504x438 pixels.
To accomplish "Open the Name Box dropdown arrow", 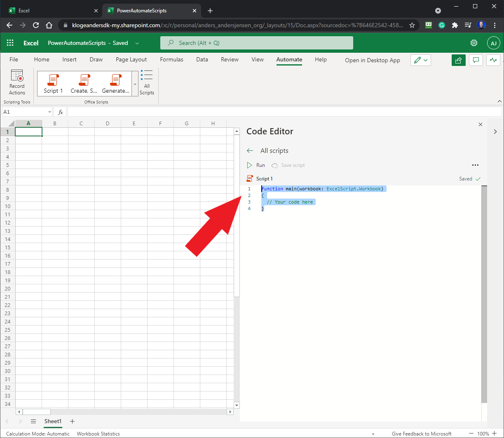I will tap(49, 111).
